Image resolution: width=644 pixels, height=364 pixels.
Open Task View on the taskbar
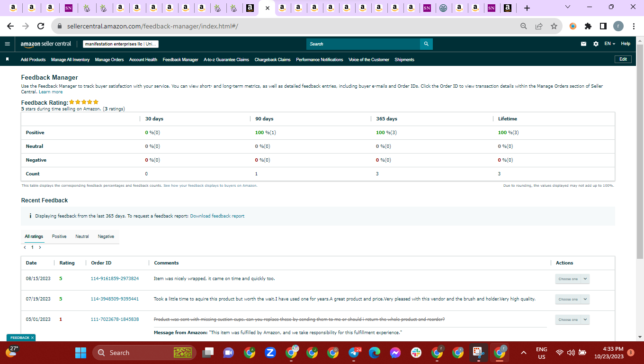tap(207, 353)
